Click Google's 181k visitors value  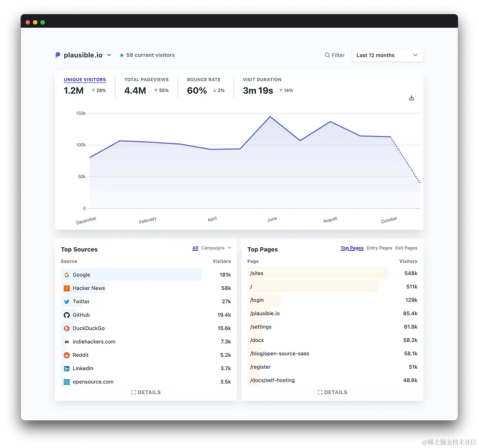(225, 275)
